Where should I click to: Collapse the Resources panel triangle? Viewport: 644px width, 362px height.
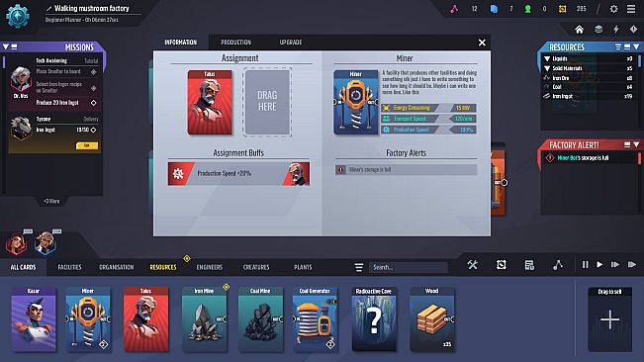[x=636, y=46]
